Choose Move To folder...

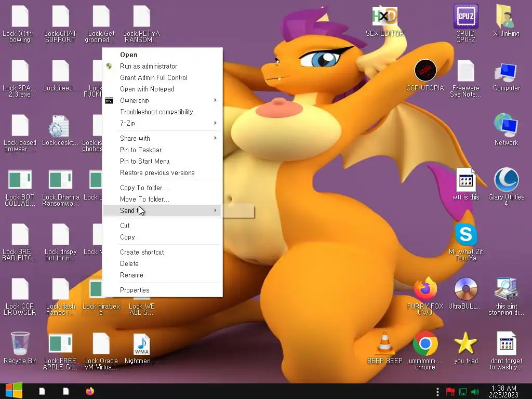(x=162, y=199)
